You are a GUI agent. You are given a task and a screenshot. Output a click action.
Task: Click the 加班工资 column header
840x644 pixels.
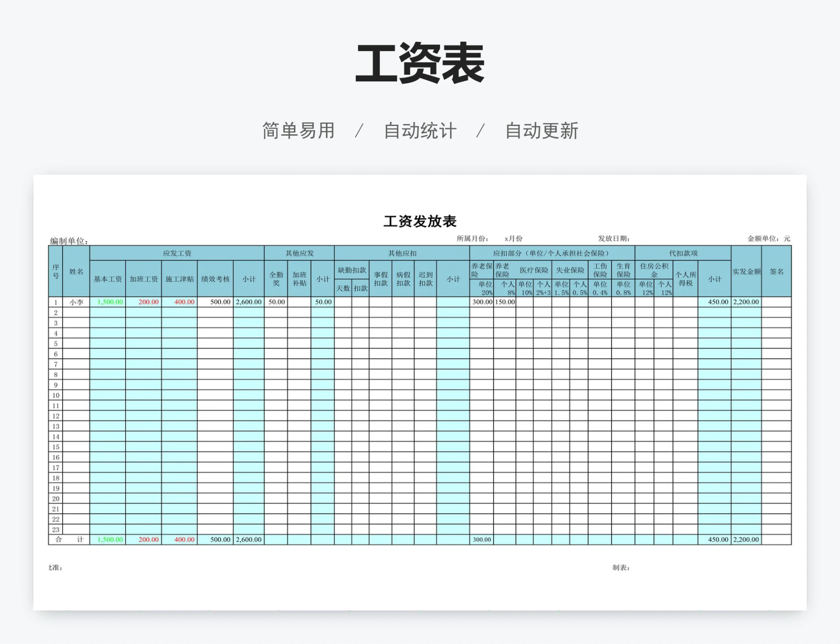(x=143, y=278)
